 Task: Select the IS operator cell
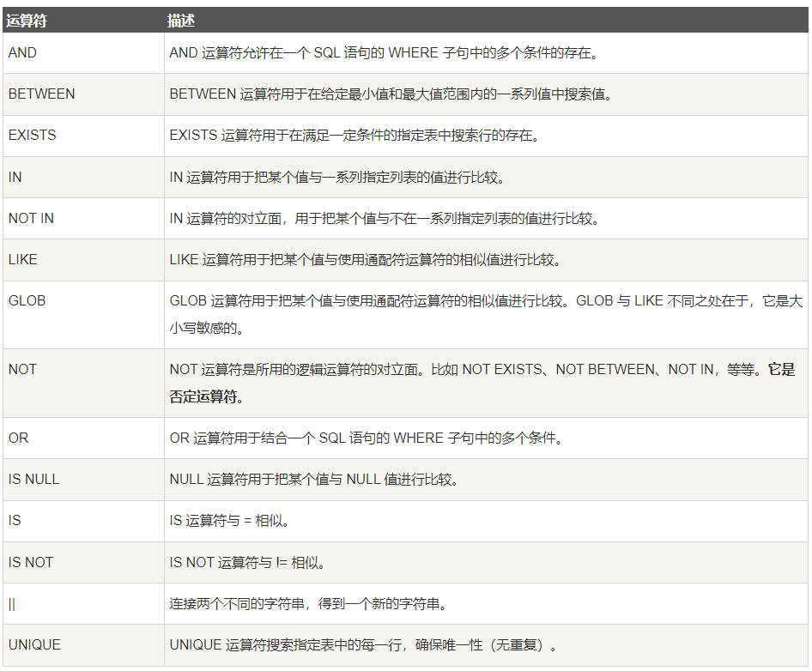pos(83,521)
